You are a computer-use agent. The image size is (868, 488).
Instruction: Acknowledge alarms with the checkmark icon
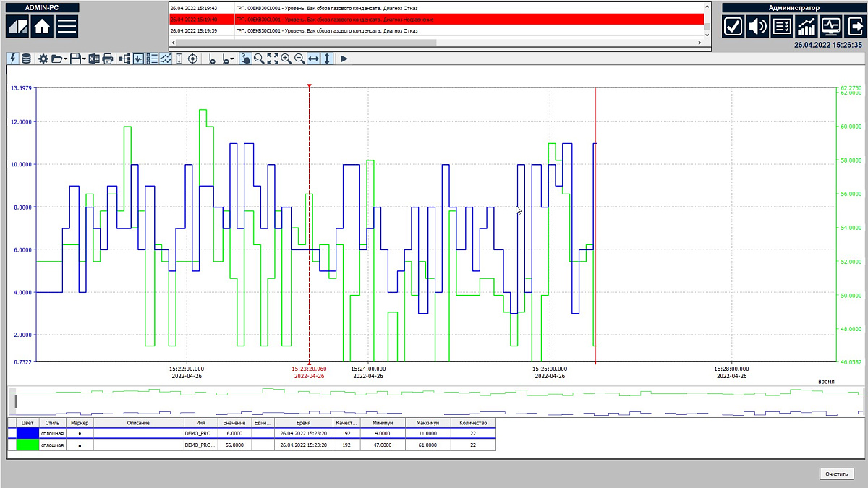pyautogui.click(x=733, y=27)
